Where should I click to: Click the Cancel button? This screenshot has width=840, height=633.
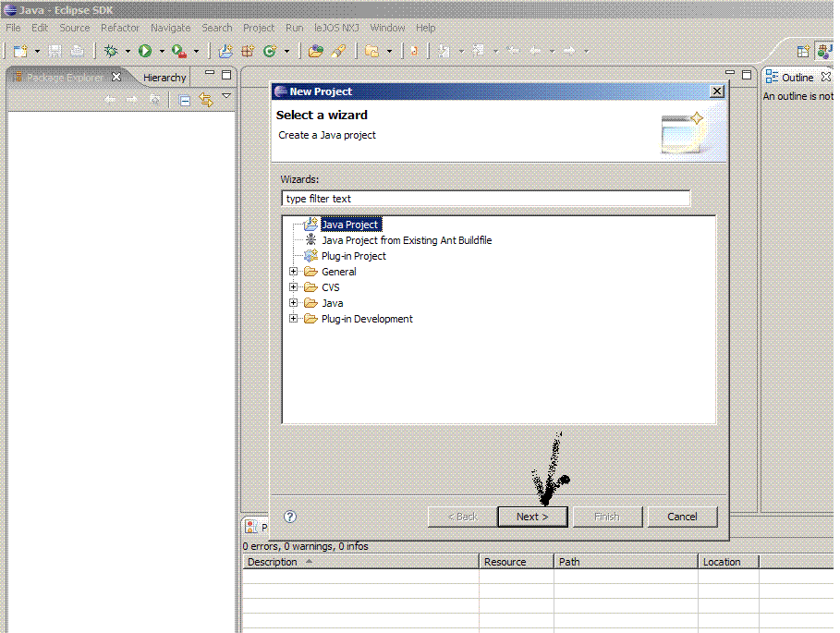(x=682, y=517)
